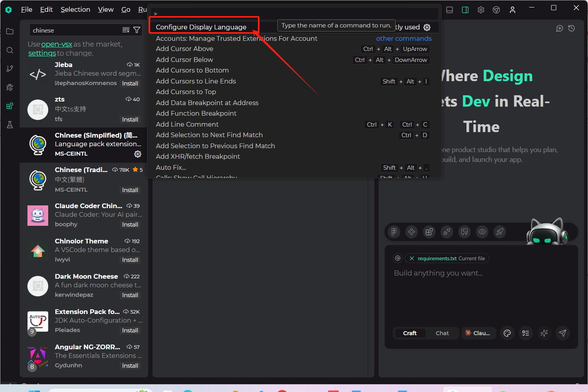Viewport: 588px width, 392px height.
Task: Toggle the preview eye icon in the AI panel
Action: [x=482, y=232]
